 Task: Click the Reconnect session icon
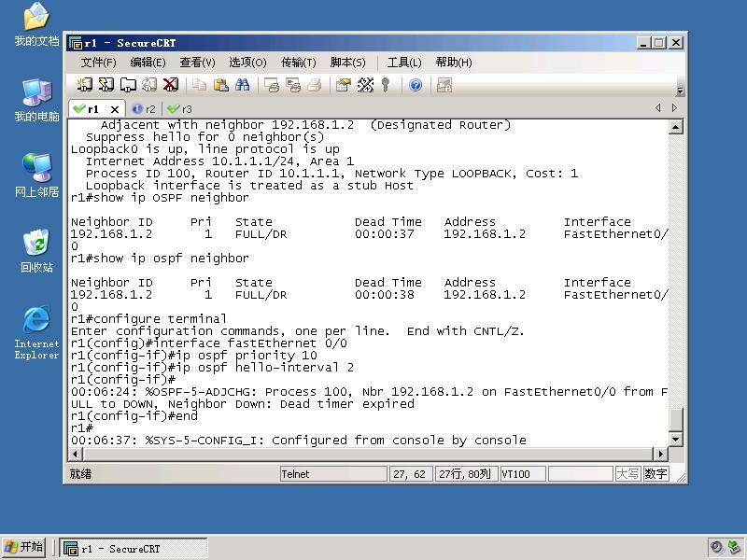point(149,85)
